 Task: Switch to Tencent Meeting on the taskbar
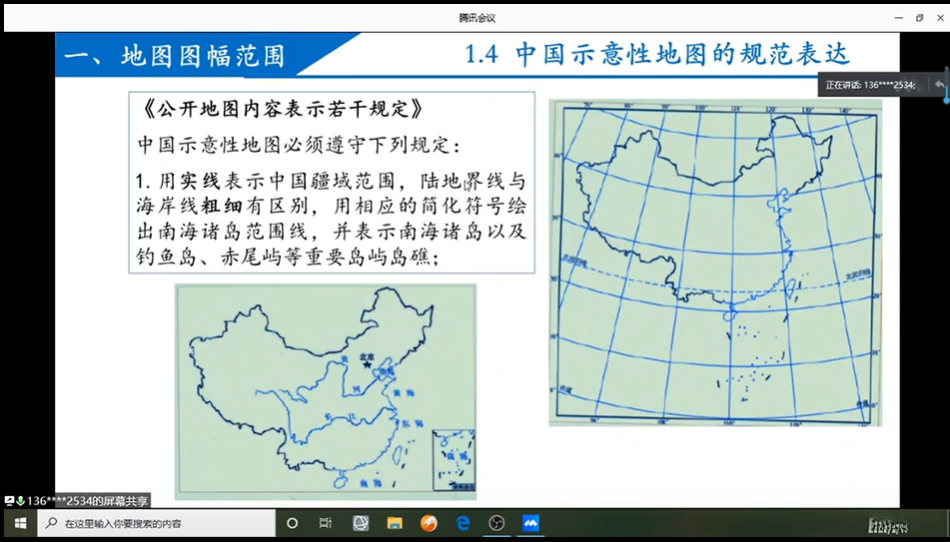pyautogui.click(x=531, y=523)
